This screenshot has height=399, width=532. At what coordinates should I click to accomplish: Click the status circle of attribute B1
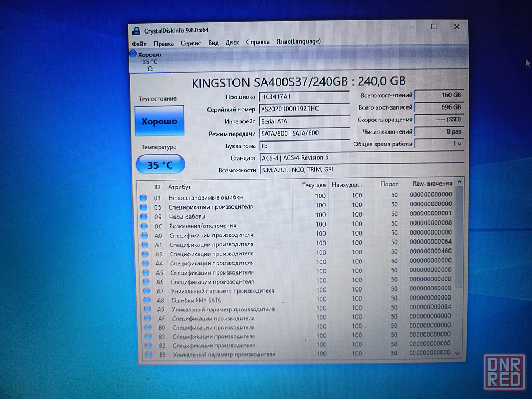(148, 337)
